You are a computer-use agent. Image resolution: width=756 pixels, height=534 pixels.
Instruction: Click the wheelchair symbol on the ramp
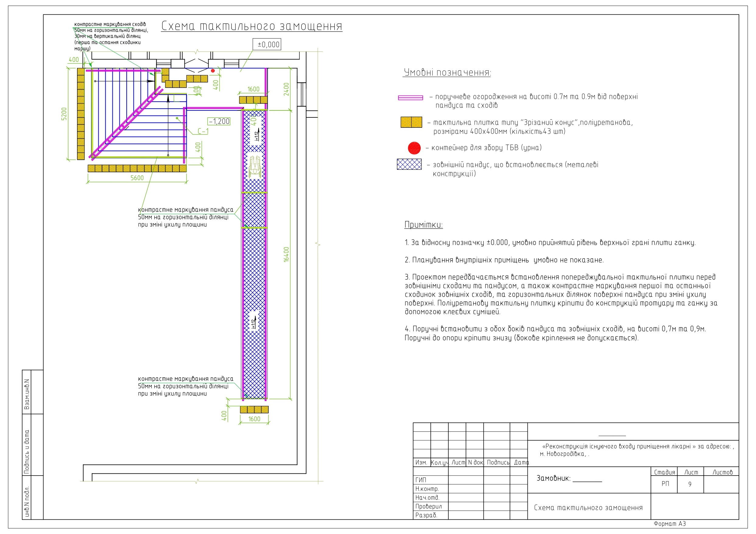point(255,167)
